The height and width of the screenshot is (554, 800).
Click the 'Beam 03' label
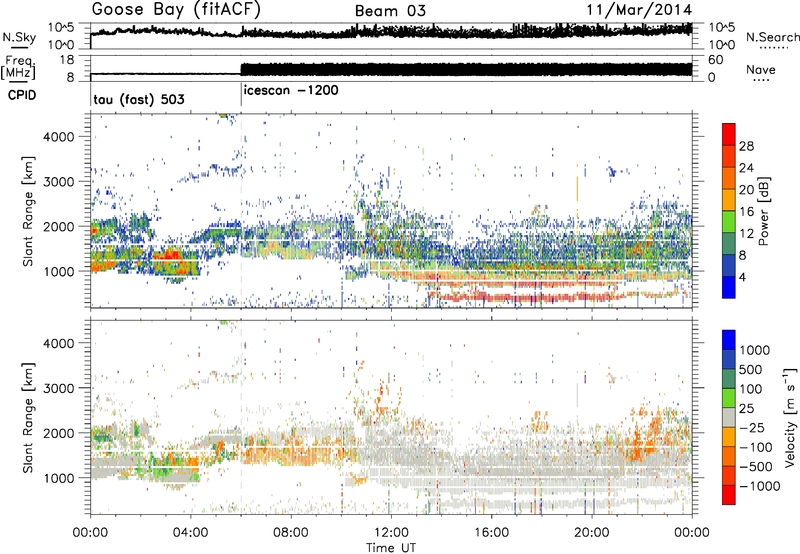tap(390, 11)
